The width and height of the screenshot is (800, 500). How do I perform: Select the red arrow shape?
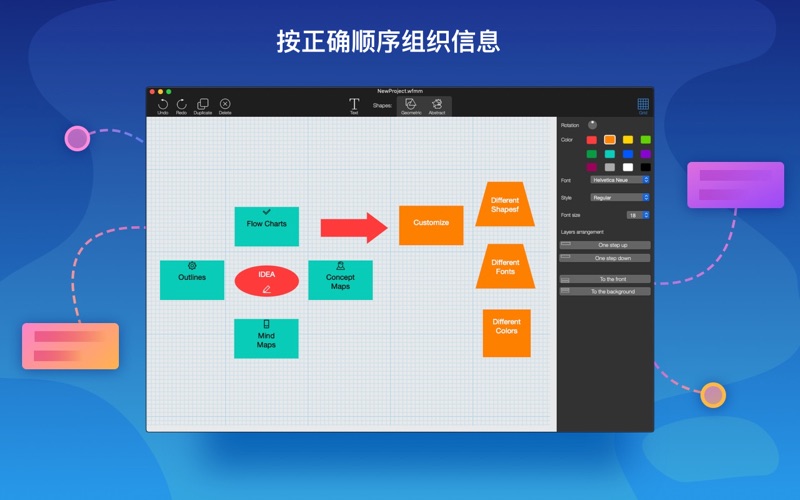pos(354,228)
